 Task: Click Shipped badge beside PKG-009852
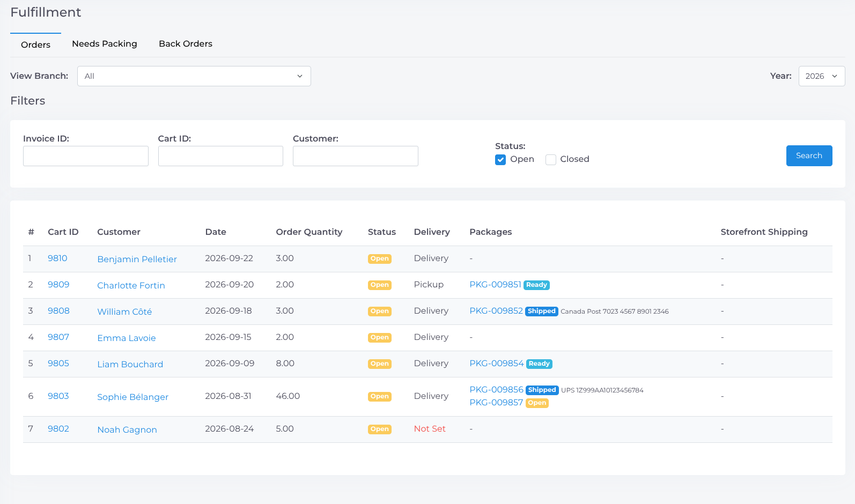542,312
